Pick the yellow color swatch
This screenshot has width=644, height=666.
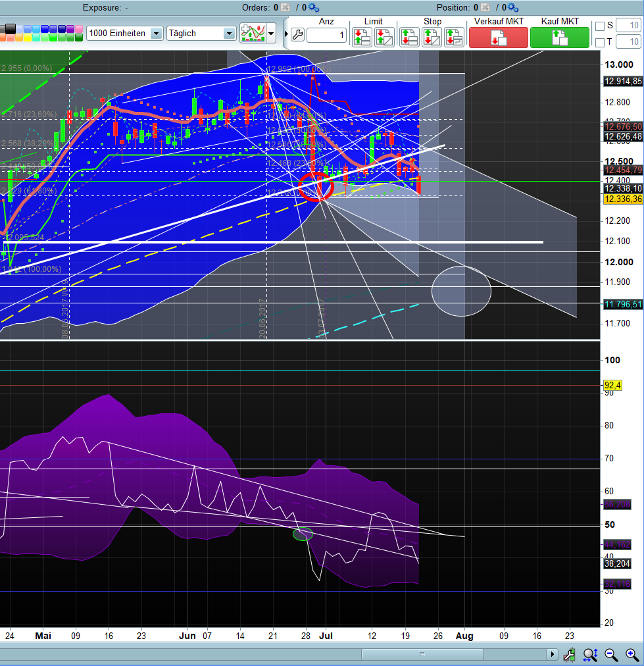[x=28, y=38]
